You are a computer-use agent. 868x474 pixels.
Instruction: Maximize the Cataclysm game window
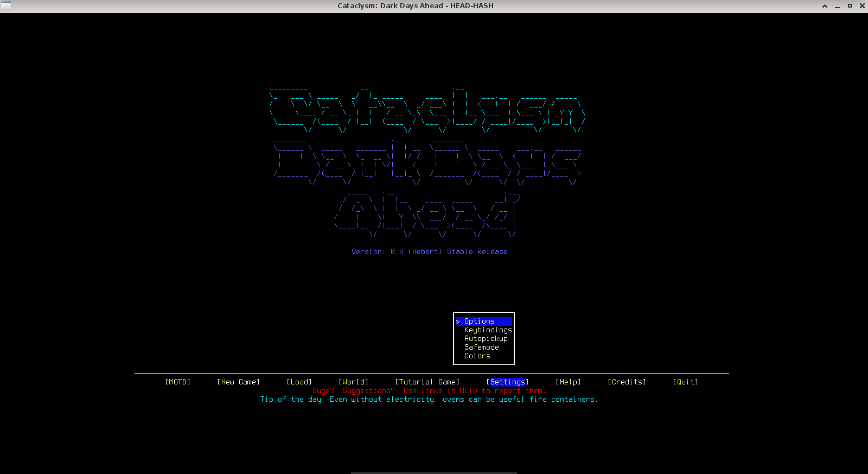[x=850, y=6]
